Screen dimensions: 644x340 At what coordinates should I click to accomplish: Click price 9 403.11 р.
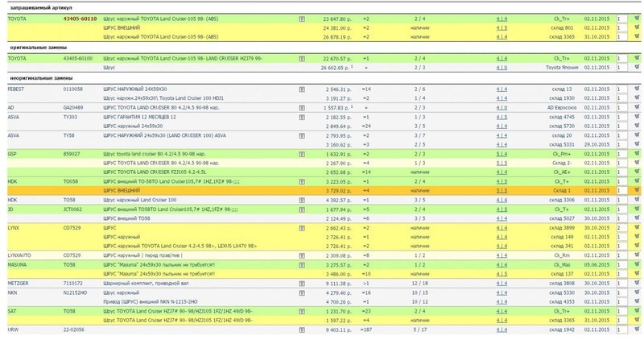click(x=339, y=330)
